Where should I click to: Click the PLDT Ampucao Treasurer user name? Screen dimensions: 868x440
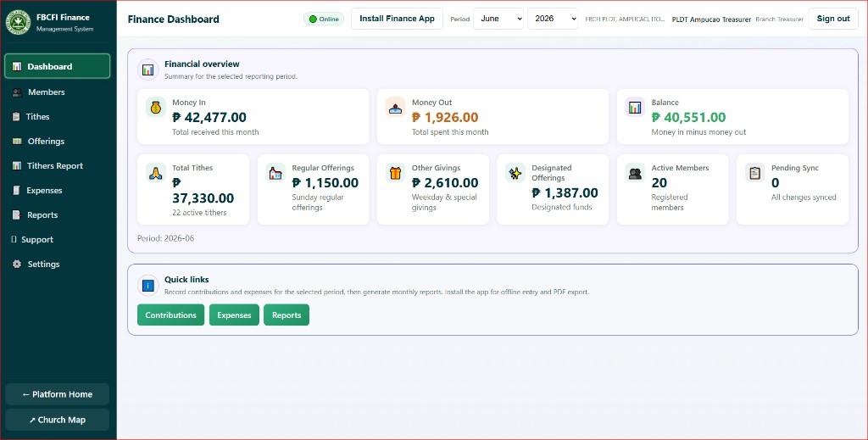pos(711,19)
